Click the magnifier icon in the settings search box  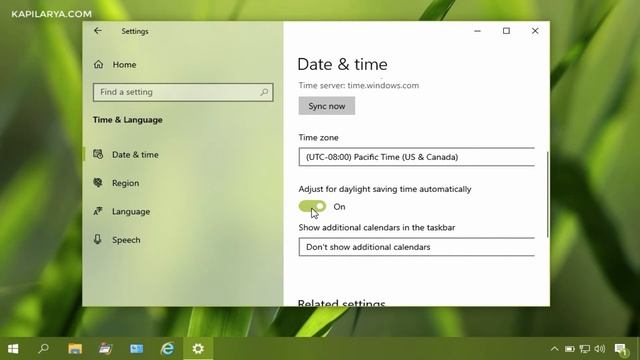264,92
